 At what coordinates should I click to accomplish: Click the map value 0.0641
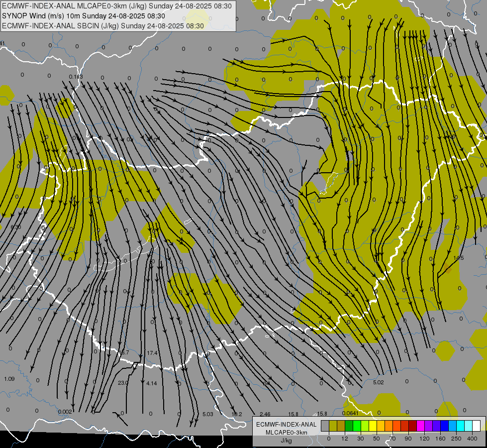[350, 413]
